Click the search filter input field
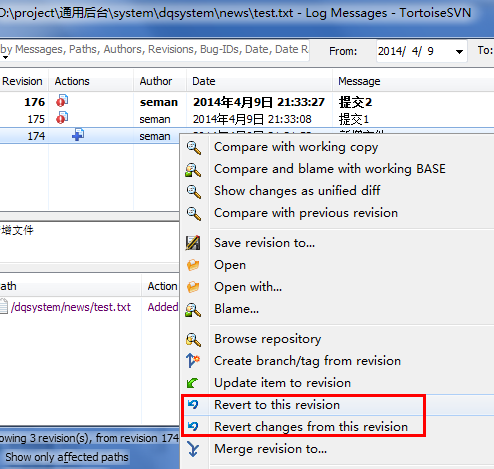The image size is (494, 469). pos(155,50)
